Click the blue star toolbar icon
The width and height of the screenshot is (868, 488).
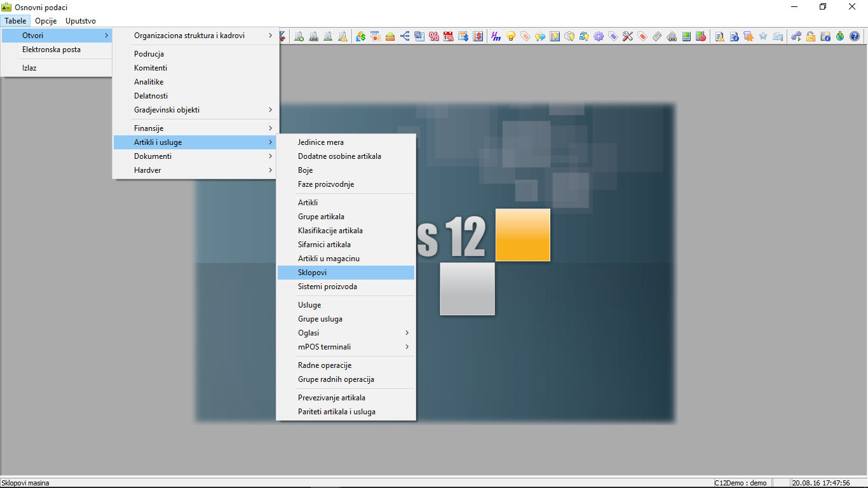tap(763, 36)
